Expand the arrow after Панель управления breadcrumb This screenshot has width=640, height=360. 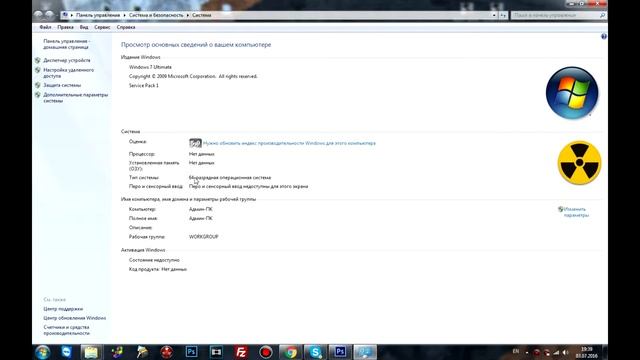click(x=124, y=15)
